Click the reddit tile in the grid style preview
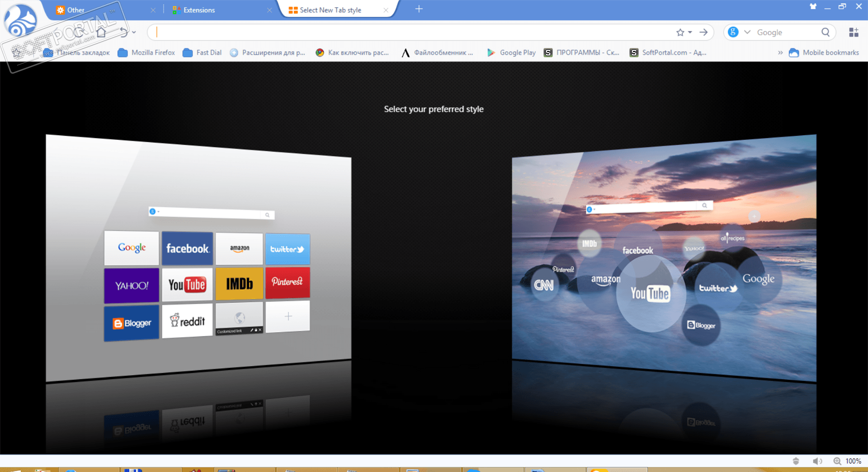This screenshot has height=472, width=868. pos(187,321)
